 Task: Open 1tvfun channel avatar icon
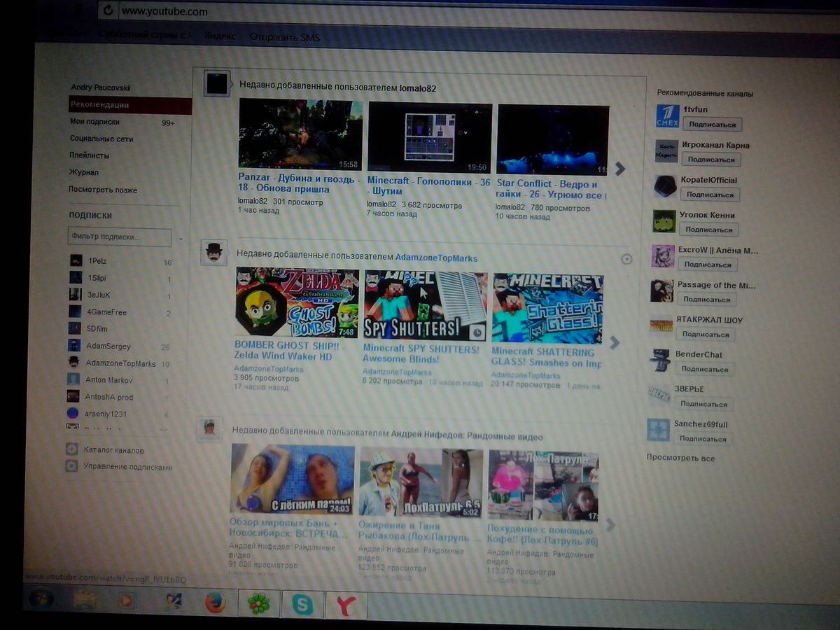667,116
